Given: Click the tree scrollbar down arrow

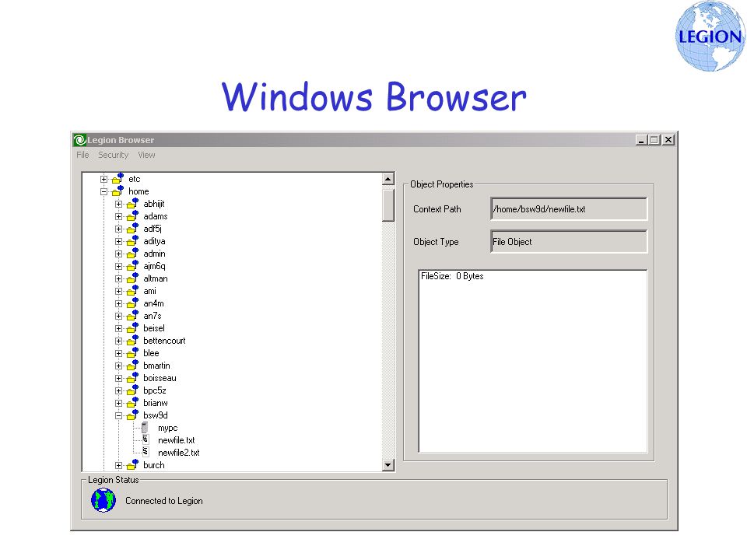Looking at the screenshot, I should (x=388, y=465).
